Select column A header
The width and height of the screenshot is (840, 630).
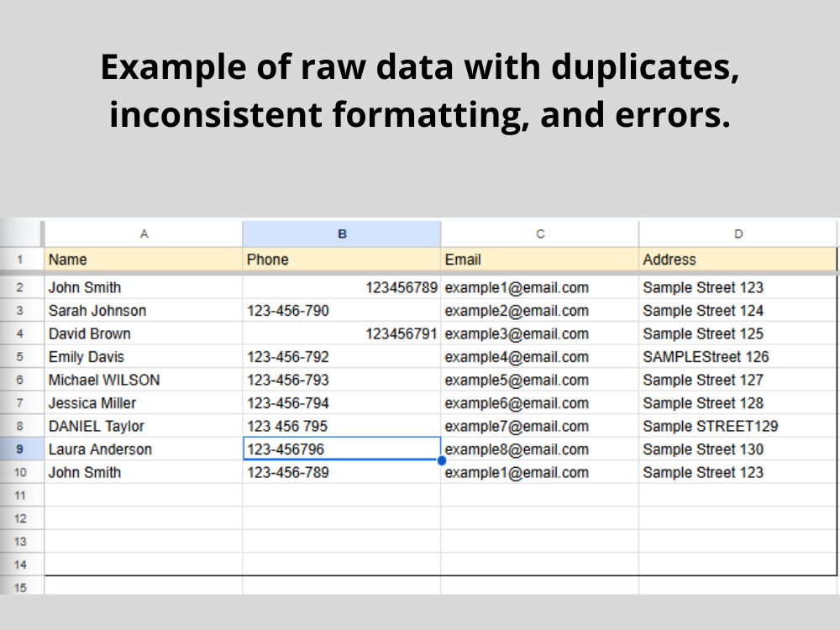[144, 234]
